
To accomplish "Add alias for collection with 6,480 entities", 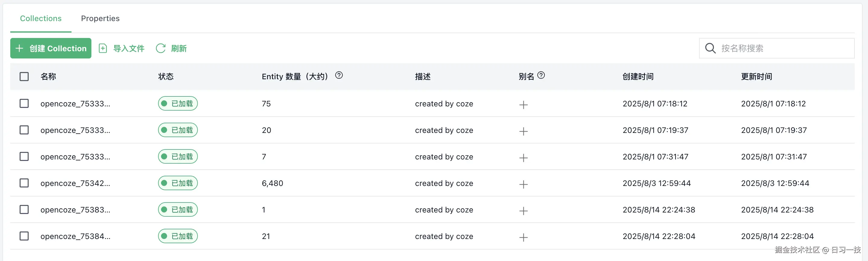I will [x=523, y=184].
